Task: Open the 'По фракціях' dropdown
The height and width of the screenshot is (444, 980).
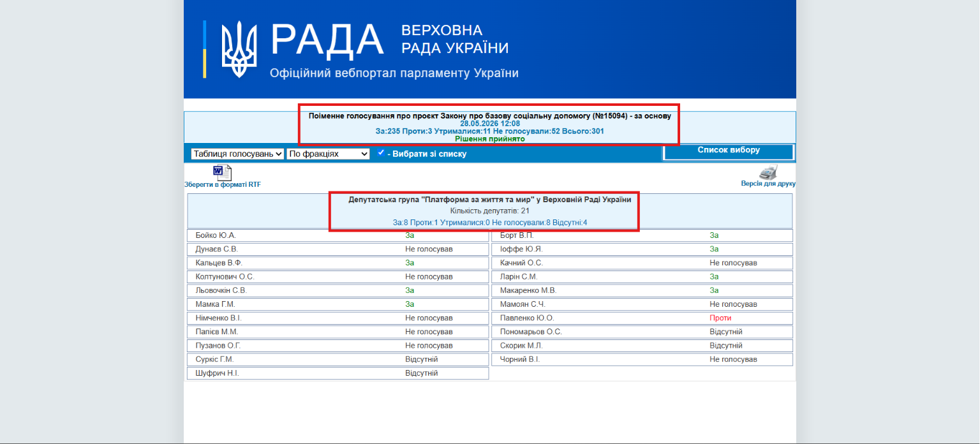Action: [x=329, y=154]
